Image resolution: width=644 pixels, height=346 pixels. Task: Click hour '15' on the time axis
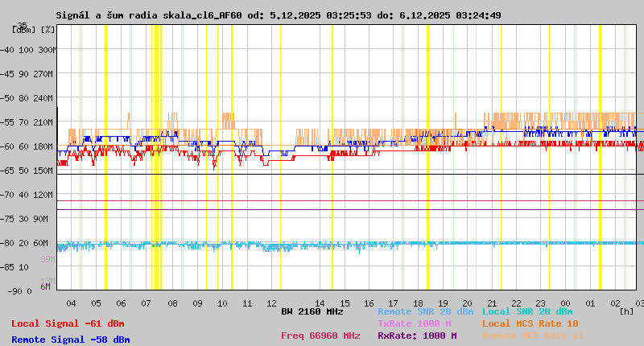click(345, 303)
